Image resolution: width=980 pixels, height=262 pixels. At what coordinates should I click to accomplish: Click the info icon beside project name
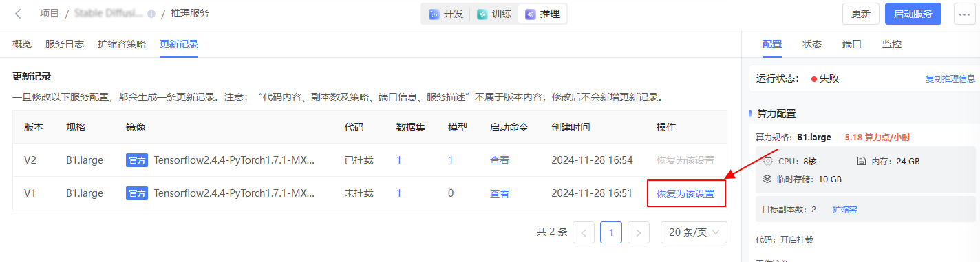151,14
